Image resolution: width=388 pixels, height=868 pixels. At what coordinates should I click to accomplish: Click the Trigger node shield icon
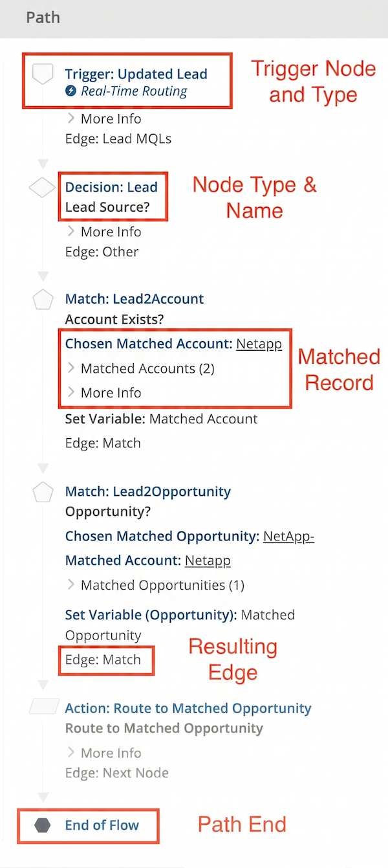click(43, 74)
